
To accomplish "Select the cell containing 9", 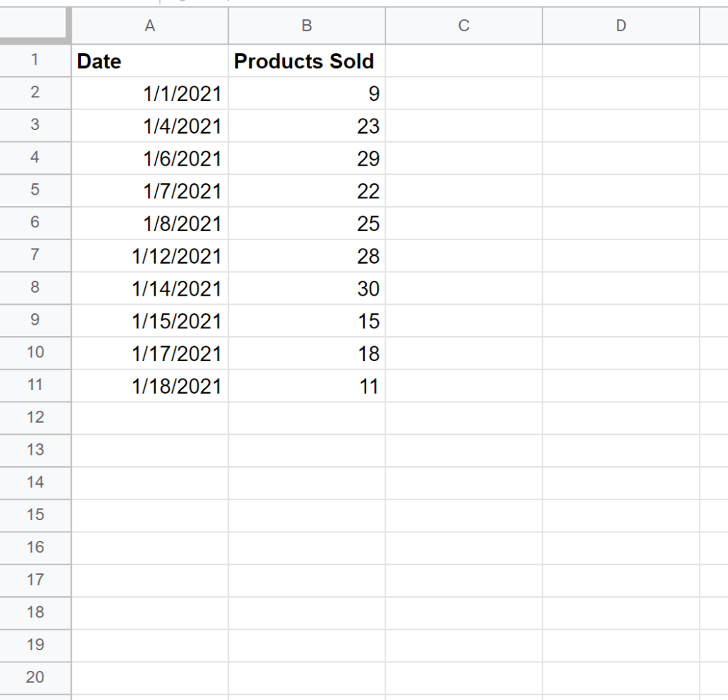I will pos(306,93).
